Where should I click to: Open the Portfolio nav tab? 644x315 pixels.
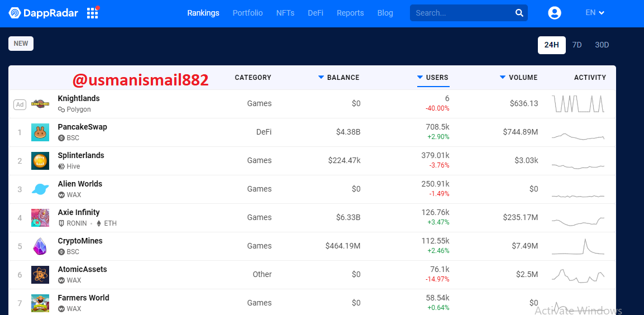point(247,13)
